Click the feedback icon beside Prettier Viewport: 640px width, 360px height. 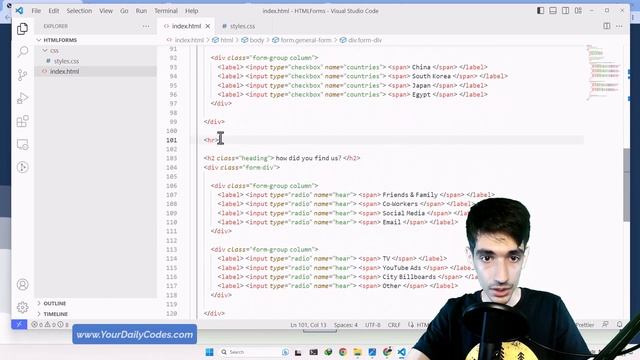pyautogui.click(x=605, y=325)
